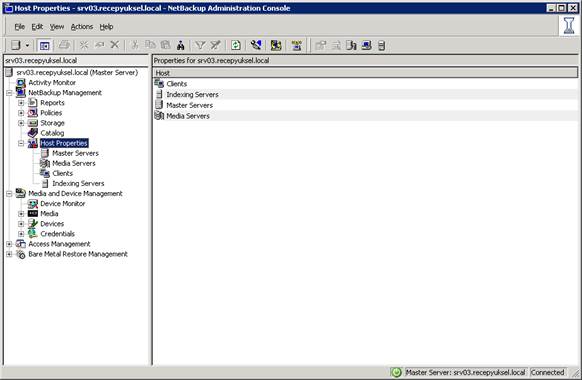This screenshot has height=380, width=582.
Task: Select Indexing Servers in the right pane
Action: pos(192,95)
